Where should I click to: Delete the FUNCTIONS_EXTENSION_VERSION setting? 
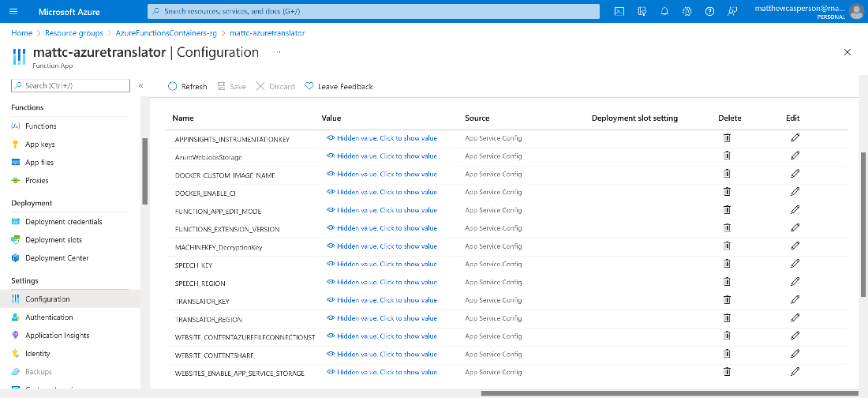(x=727, y=227)
